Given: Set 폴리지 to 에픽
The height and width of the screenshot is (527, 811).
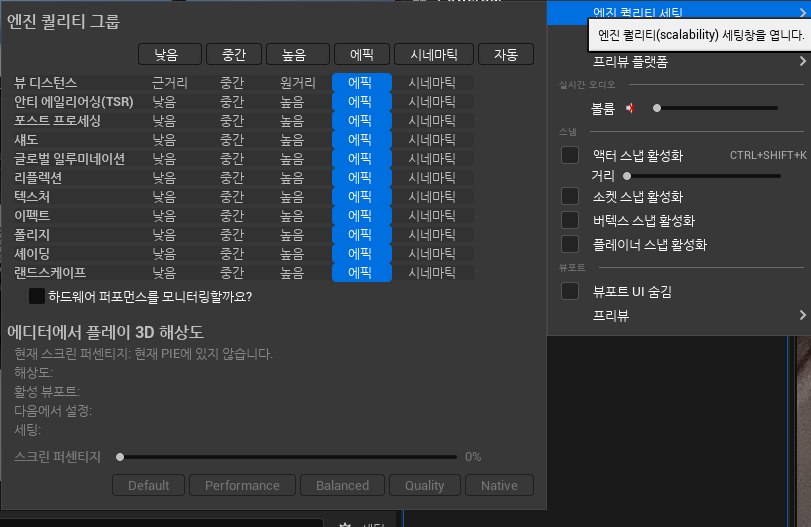Looking at the screenshot, I should tap(362, 234).
